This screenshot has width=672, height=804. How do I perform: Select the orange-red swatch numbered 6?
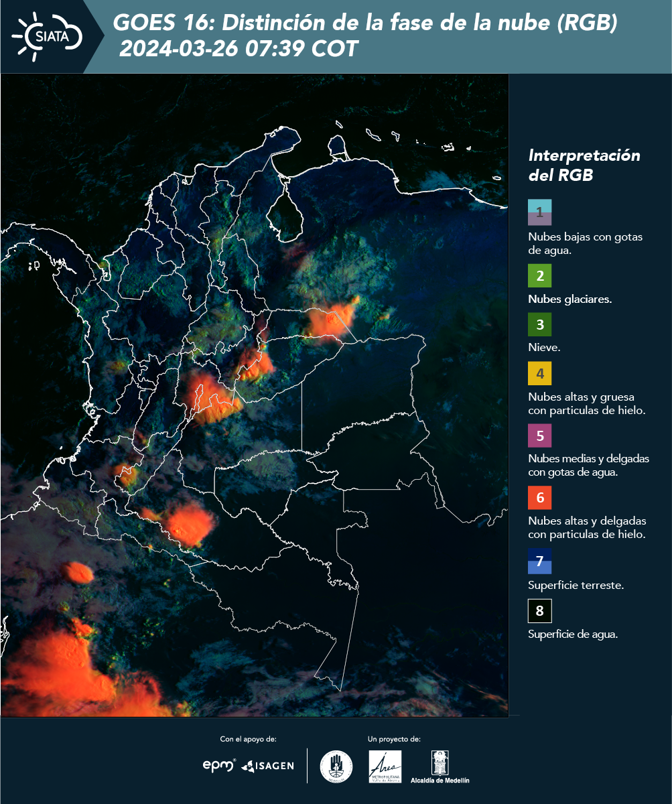[539, 498]
